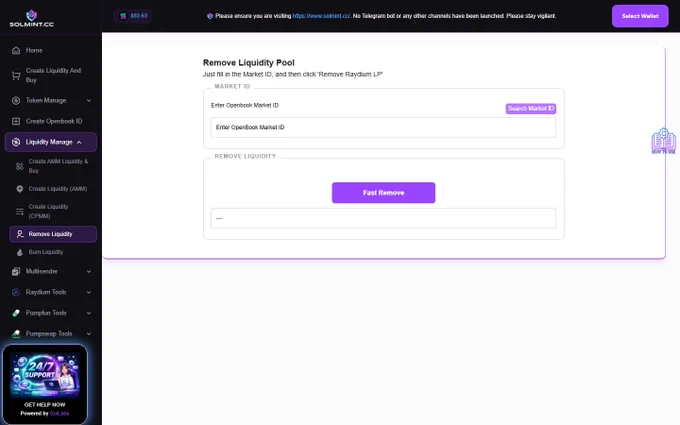
Task: Click the Multisender icon
Action: pos(16,271)
